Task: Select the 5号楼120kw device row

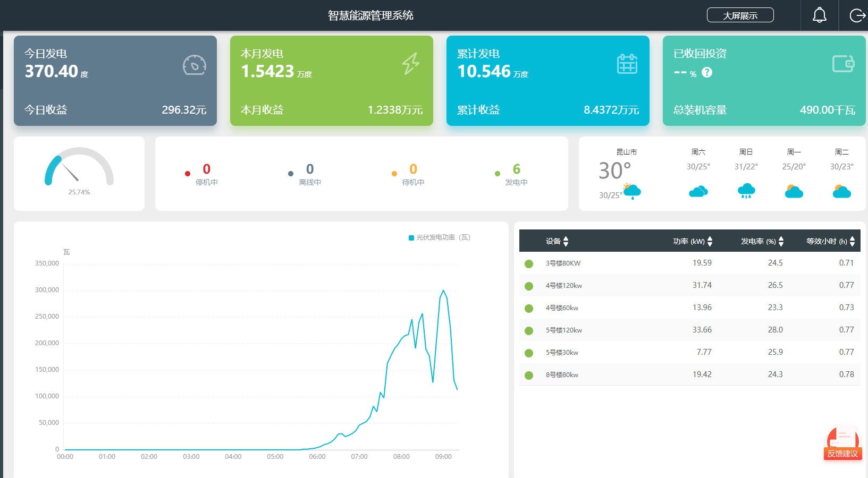Action: [563, 330]
